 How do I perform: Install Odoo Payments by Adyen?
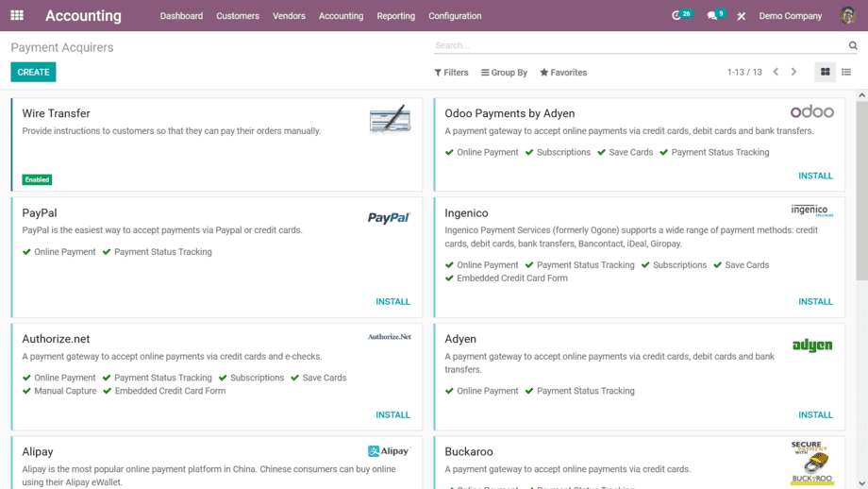(815, 176)
